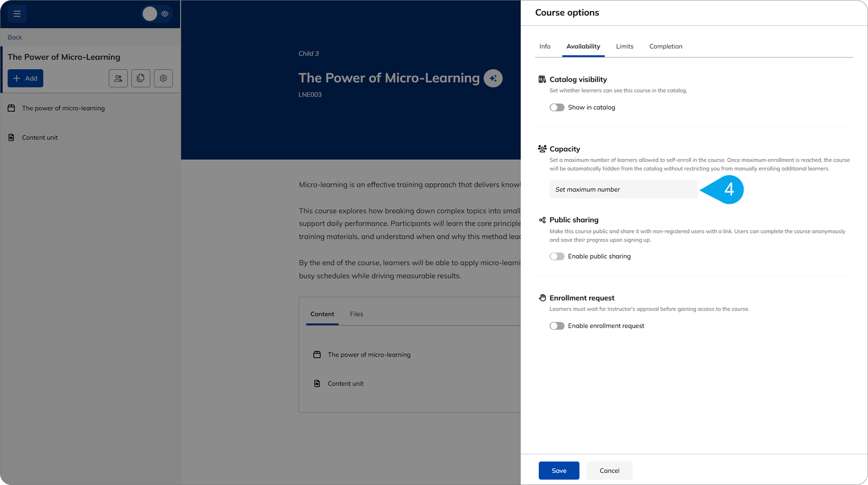This screenshot has height=485, width=868.
Task: Select the section icon for The power of micro-learning
Action: pyautogui.click(x=11, y=108)
